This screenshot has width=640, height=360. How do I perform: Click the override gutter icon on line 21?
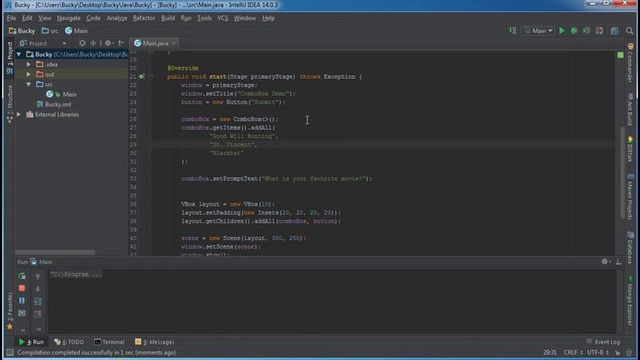pyautogui.click(x=141, y=76)
